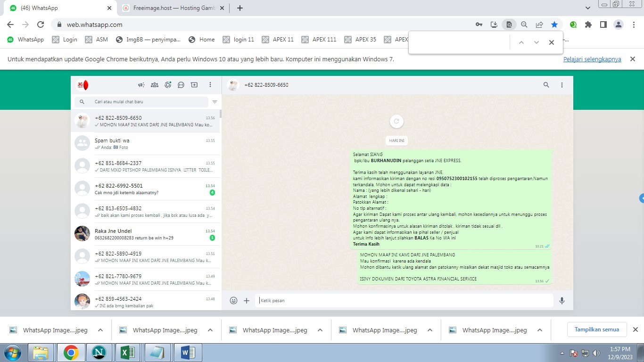This screenshot has width=644, height=362.
Task: Go to next find result
Action: pos(537,42)
